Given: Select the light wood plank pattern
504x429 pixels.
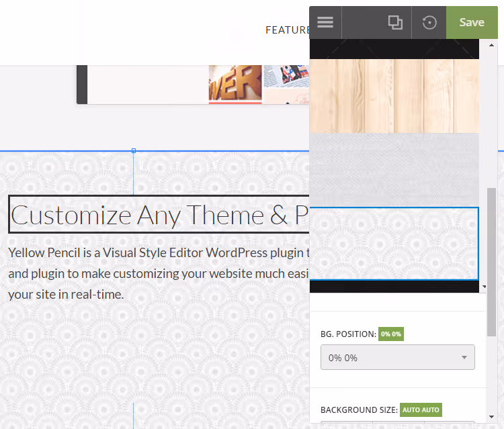Looking at the screenshot, I should coord(394,96).
